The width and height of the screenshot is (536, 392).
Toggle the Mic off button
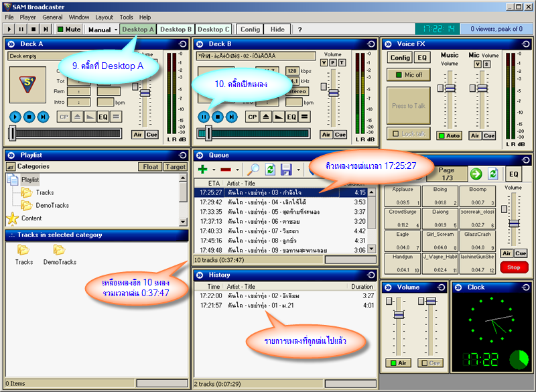409,75
